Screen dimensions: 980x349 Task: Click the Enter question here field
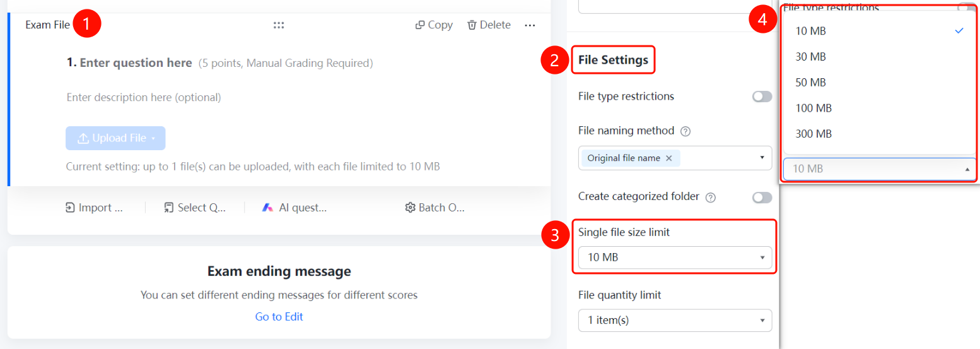[136, 63]
